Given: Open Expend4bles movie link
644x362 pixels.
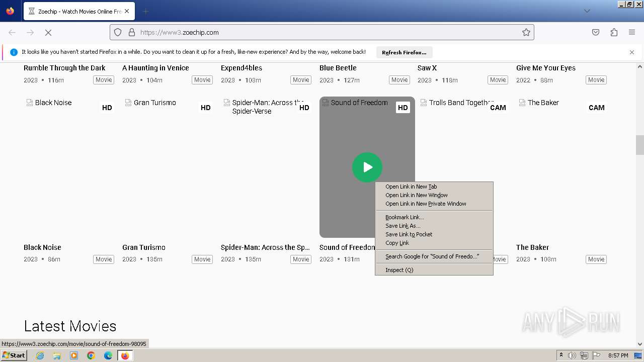Looking at the screenshot, I should [242, 68].
